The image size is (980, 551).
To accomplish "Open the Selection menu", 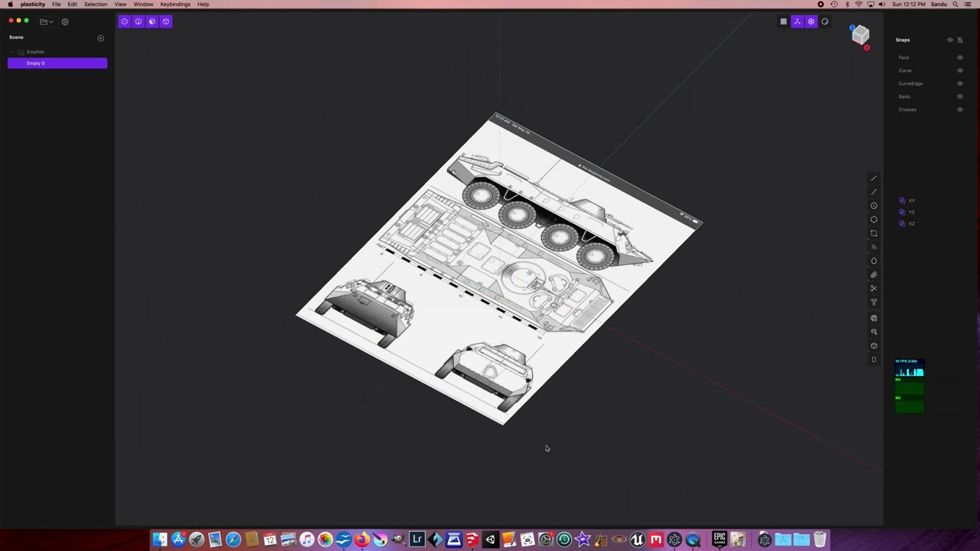I will [96, 5].
